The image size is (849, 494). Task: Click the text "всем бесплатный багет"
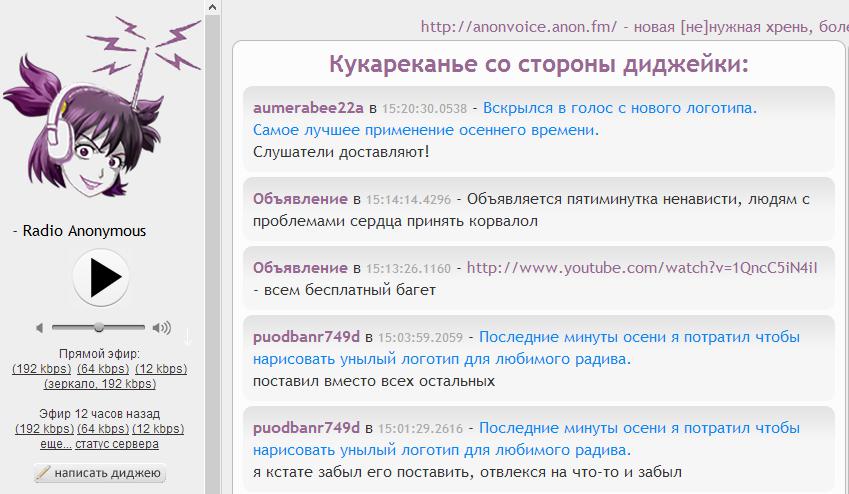coord(350,290)
